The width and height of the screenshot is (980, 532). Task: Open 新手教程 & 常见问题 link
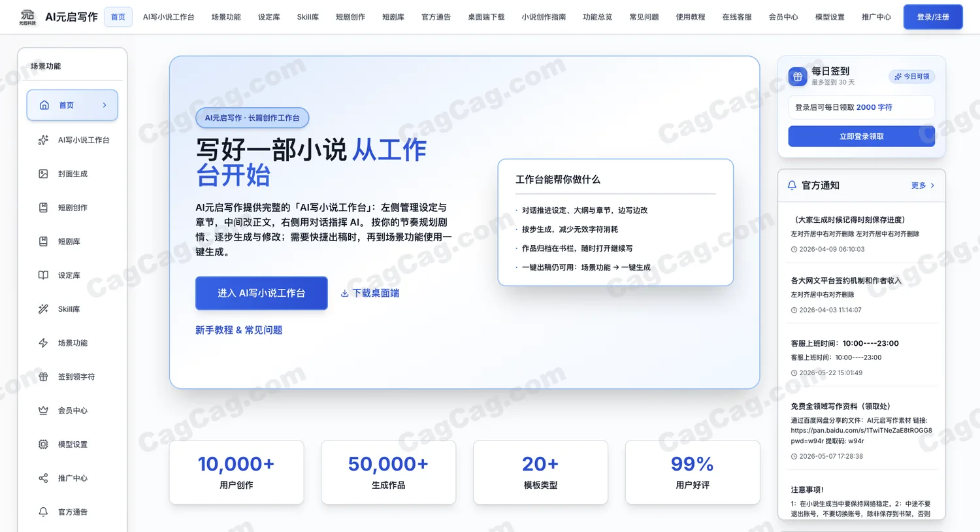[x=238, y=330]
